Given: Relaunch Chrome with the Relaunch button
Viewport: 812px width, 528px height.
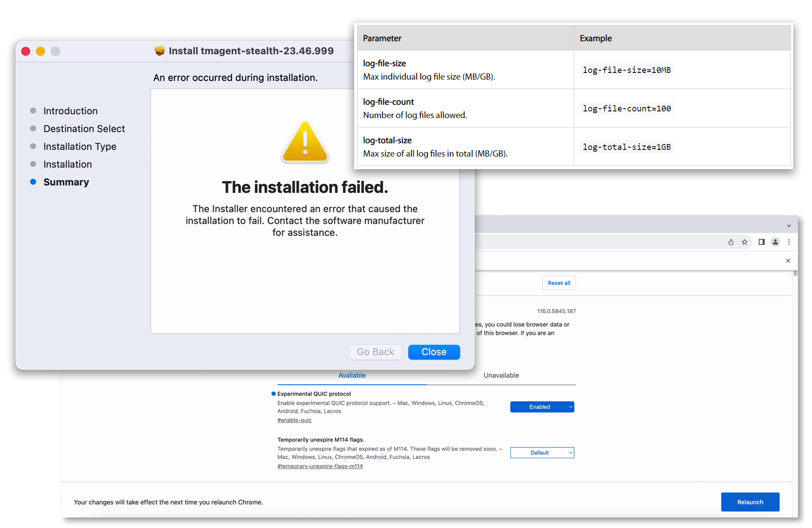Looking at the screenshot, I should (750, 502).
